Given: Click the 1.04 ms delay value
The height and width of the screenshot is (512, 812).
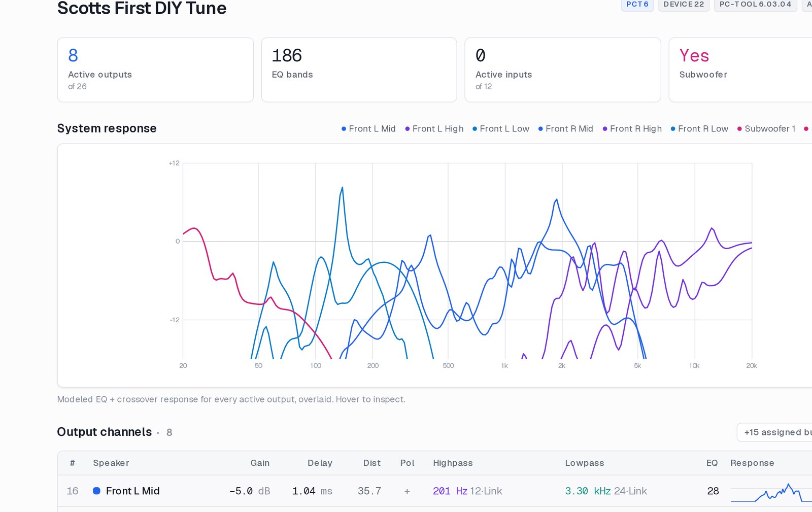Looking at the screenshot, I should coord(312,491).
